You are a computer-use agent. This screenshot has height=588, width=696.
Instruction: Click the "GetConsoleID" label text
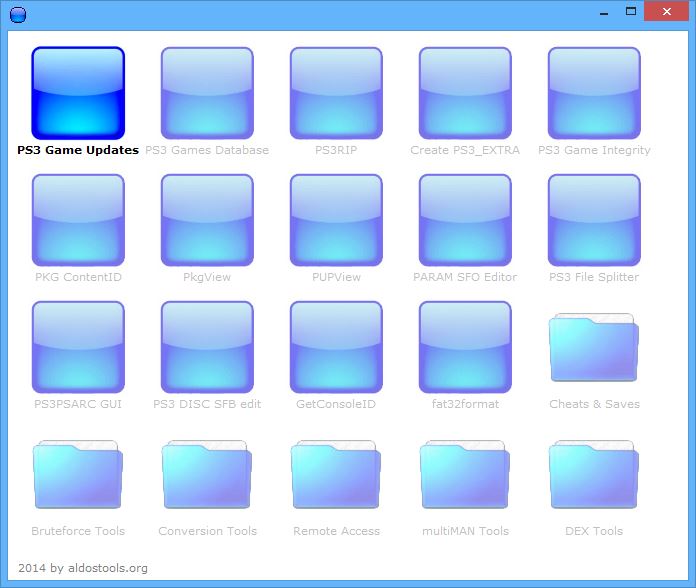pos(336,404)
